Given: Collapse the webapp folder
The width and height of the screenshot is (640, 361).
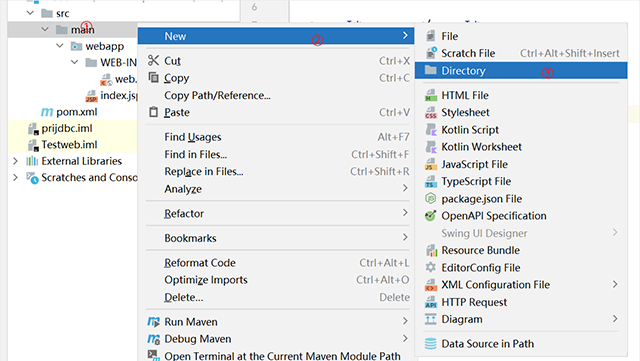Looking at the screenshot, I should click(x=60, y=46).
